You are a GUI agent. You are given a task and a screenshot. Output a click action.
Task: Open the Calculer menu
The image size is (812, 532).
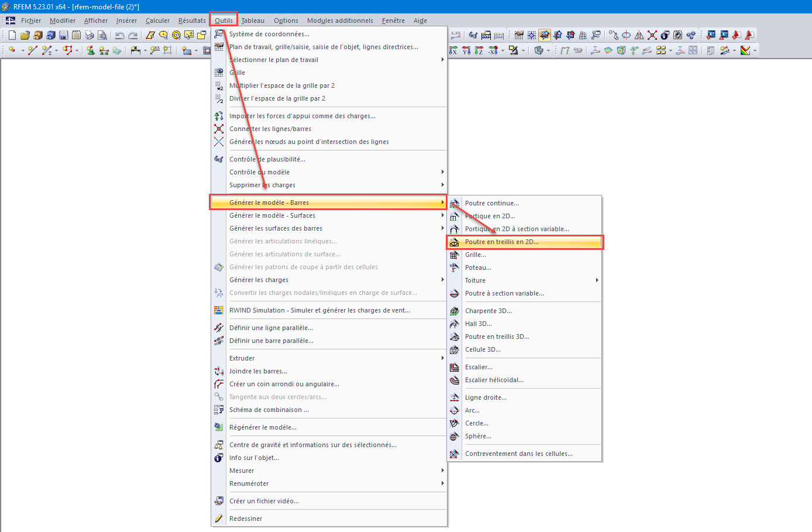[157, 20]
